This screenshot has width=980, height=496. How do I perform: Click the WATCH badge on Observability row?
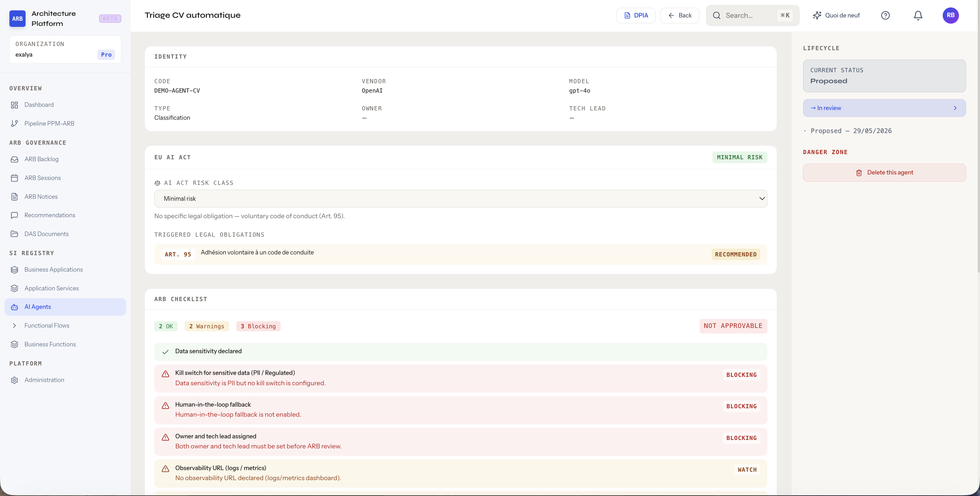coord(747,470)
